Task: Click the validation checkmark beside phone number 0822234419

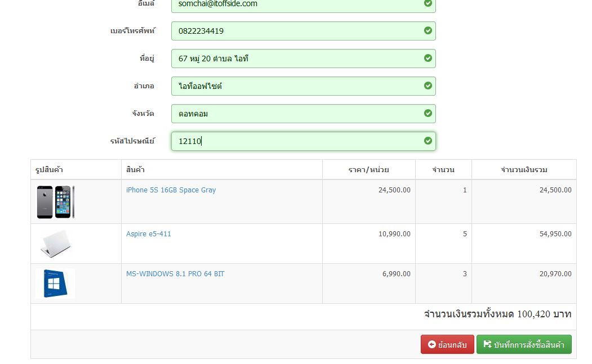Action: [x=428, y=30]
